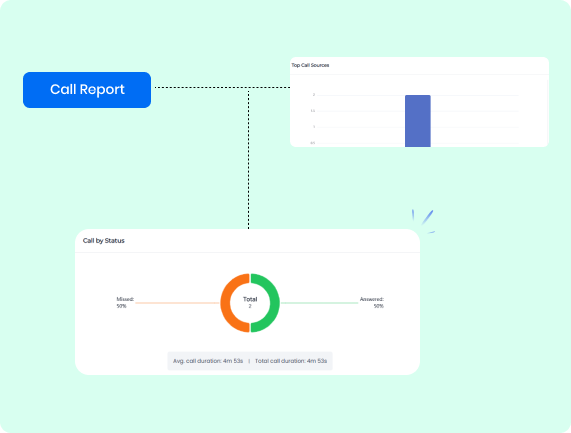Click the total count 2 in the donut center
Viewport: 571px width, 433px height.
[x=250, y=306]
